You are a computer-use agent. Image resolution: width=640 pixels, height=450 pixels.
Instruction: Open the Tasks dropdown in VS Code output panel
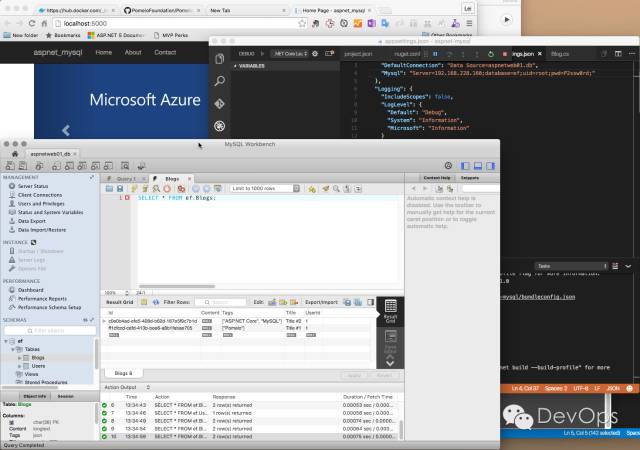point(571,266)
